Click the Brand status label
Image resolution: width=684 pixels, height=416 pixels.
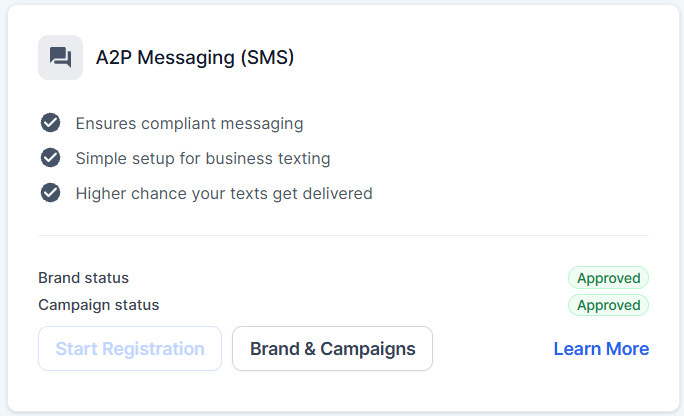tap(83, 278)
